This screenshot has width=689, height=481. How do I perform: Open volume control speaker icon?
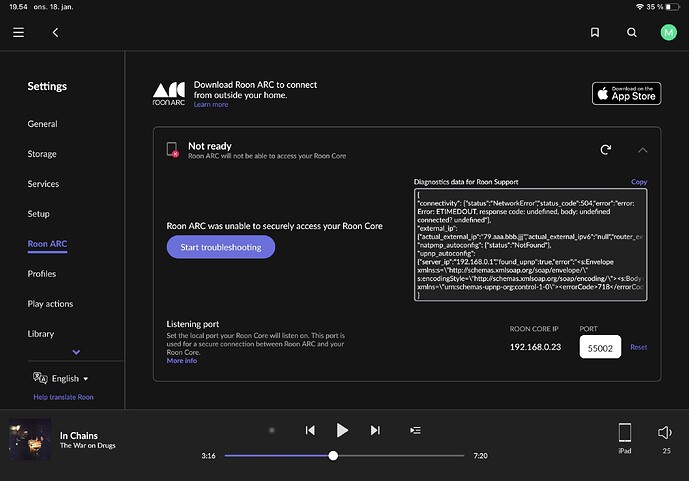click(665, 433)
